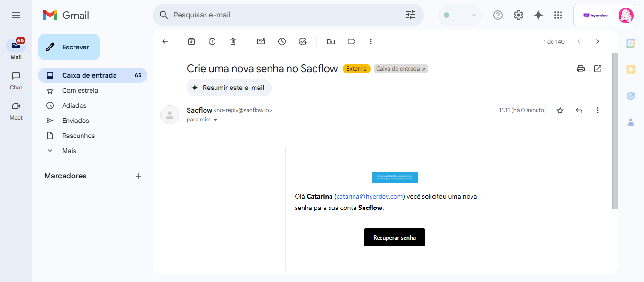Print the email with the printer icon
644x282 pixels.
(x=581, y=69)
